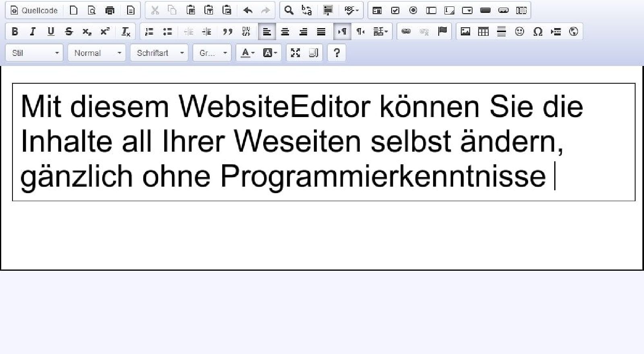Open the text color picker

(x=248, y=53)
